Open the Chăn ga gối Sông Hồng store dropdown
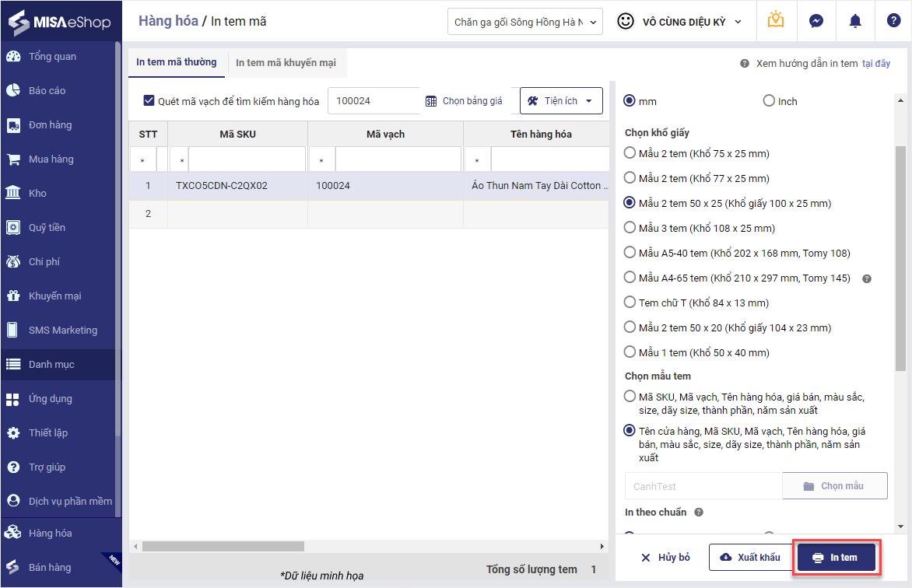The image size is (912, 588). [x=525, y=22]
